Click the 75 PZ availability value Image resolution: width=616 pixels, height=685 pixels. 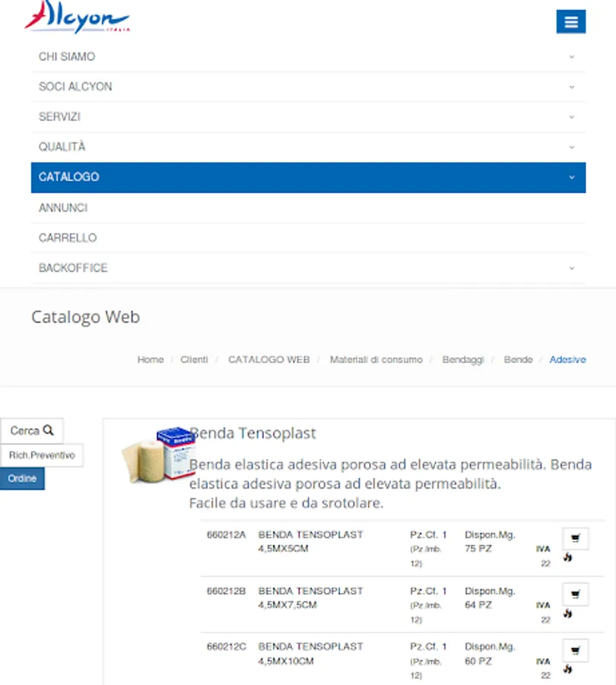(x=478, y=549)
